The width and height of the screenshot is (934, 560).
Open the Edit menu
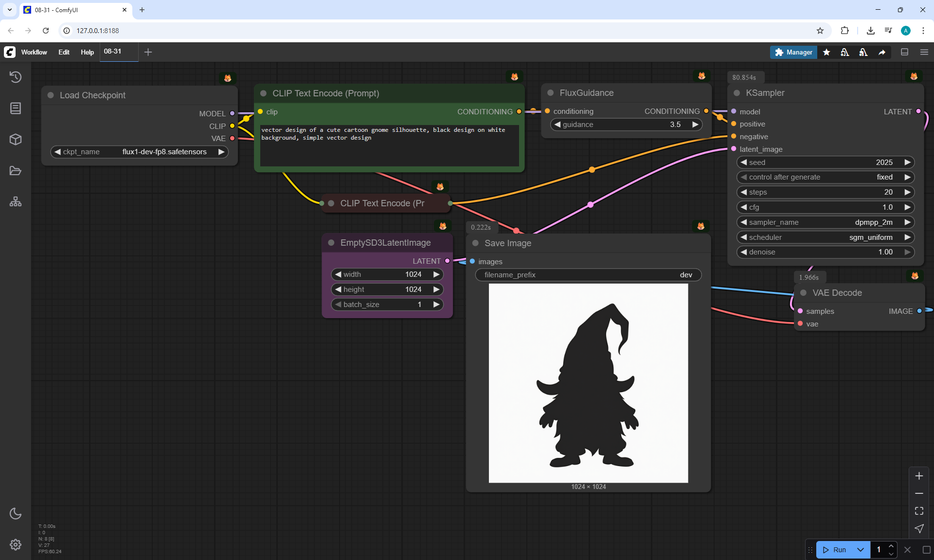point(64,52)
